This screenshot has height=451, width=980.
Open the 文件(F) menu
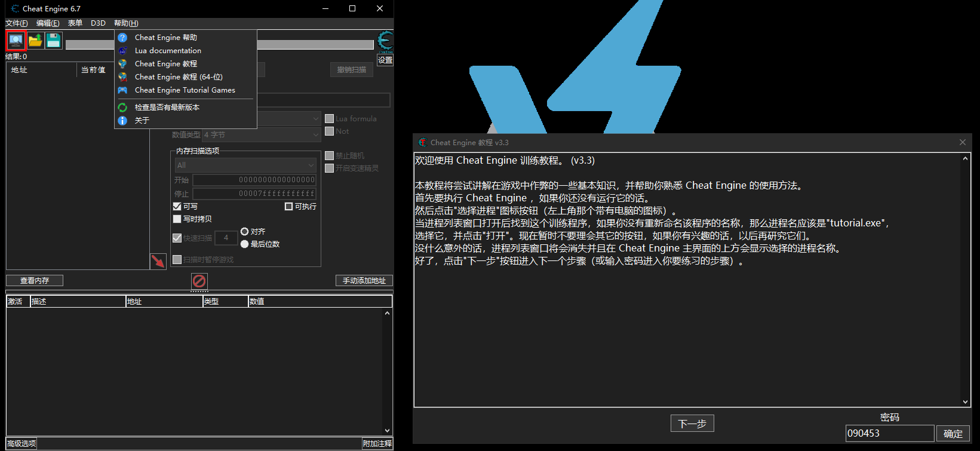coord(17,23)
